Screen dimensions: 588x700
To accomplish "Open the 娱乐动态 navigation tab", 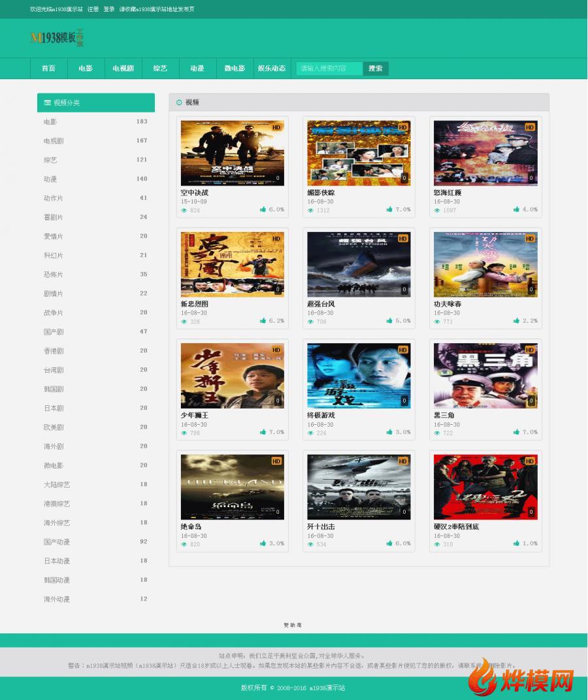I will coord(272,69).
